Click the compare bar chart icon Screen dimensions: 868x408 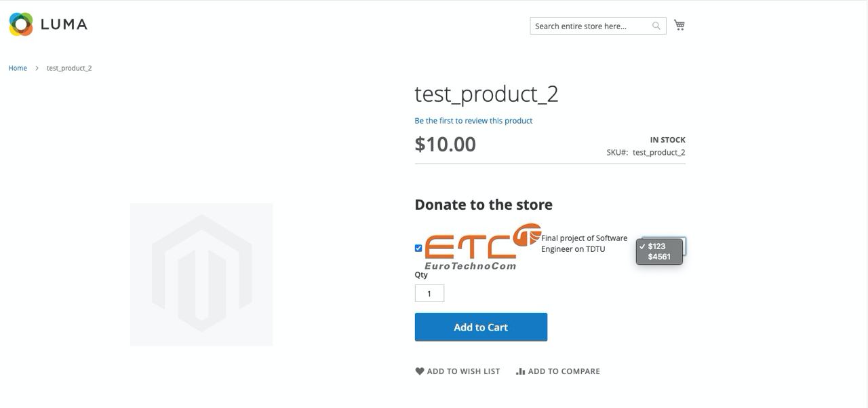click(x=521, y=371)
